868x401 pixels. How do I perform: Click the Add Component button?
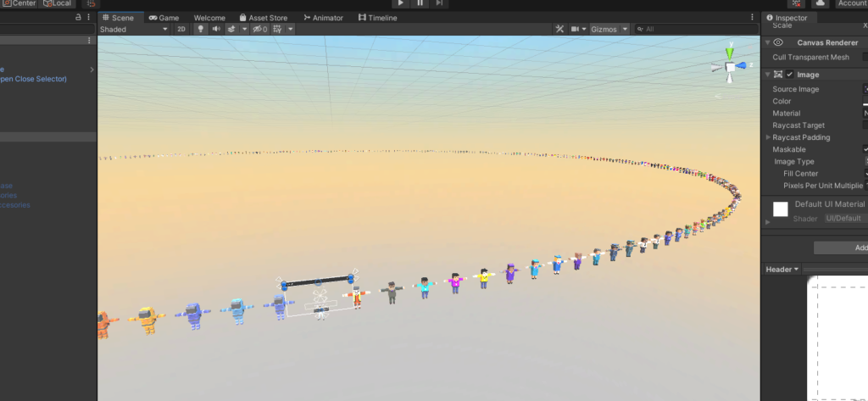click(x=841, y=248)
